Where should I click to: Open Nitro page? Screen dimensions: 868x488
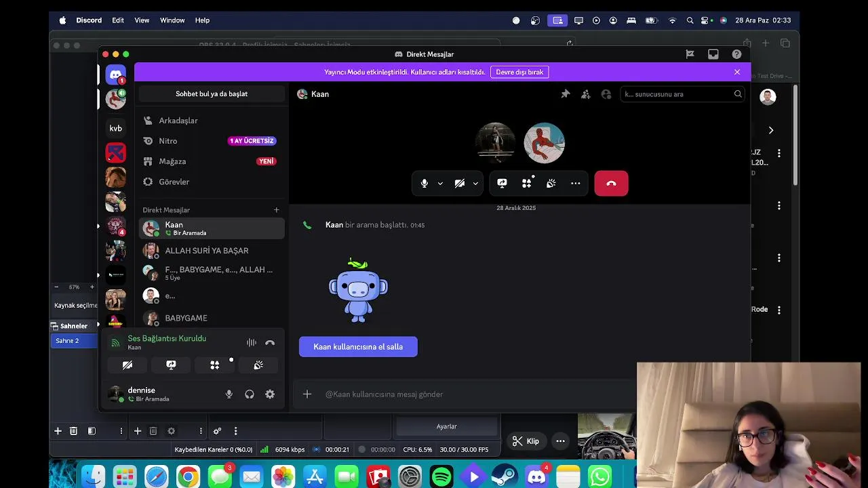(x=212, y=141)
